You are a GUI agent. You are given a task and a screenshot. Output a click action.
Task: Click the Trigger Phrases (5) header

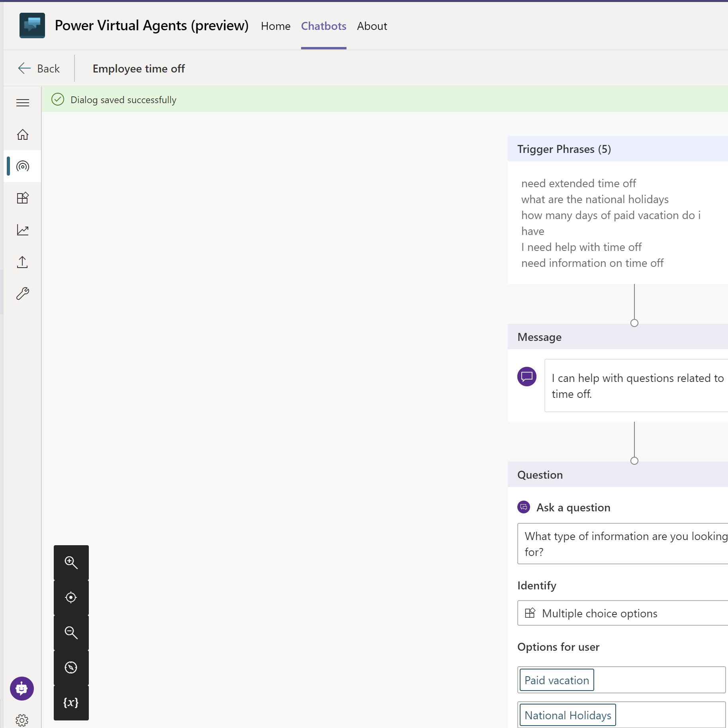(x=618, y=149)
